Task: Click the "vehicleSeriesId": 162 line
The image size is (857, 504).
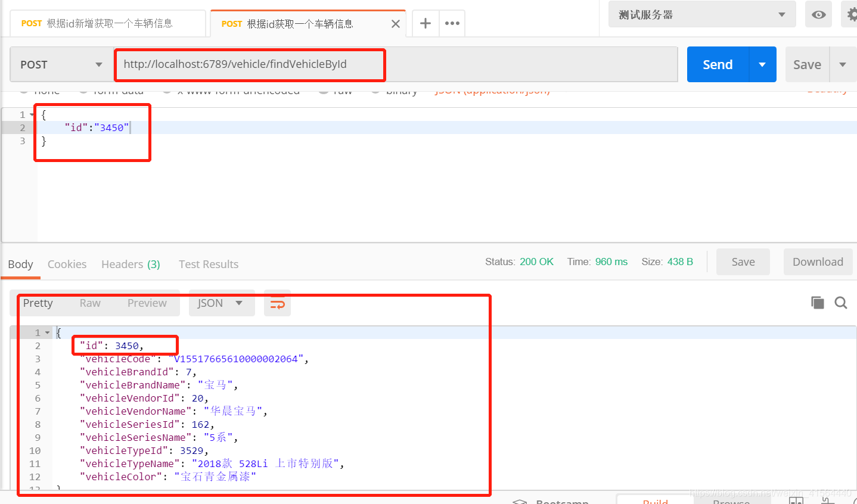Action: [x=147, y=424]
